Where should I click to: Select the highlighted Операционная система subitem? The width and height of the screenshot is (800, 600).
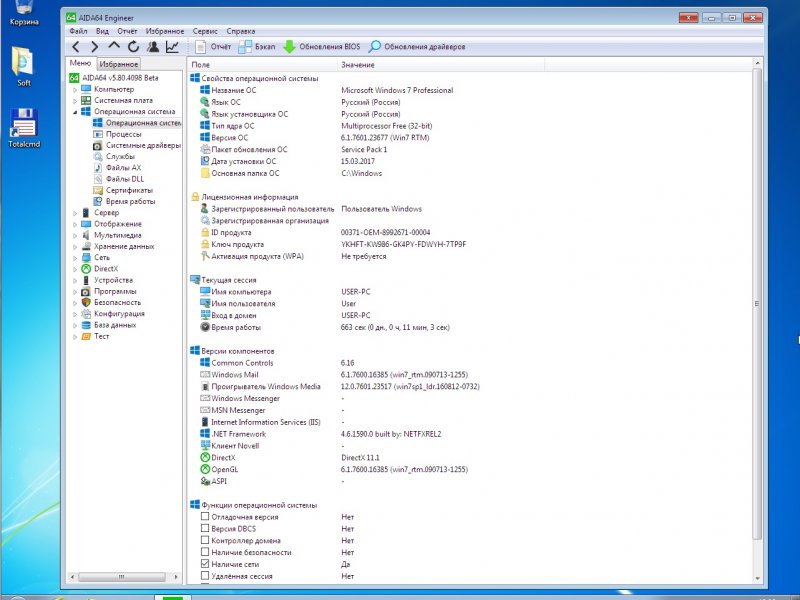coord(137,123)
